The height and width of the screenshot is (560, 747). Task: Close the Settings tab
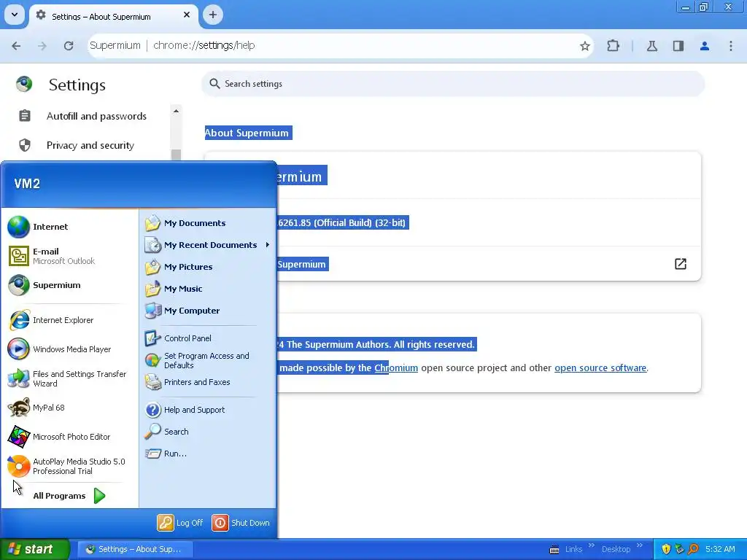click(187, 15)
